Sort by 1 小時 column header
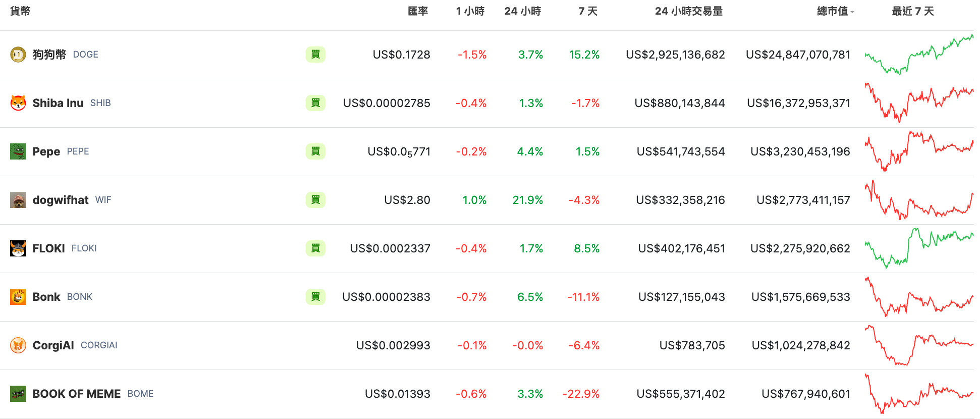This screenshot has width=980, height=419. (x=470, y=11)
